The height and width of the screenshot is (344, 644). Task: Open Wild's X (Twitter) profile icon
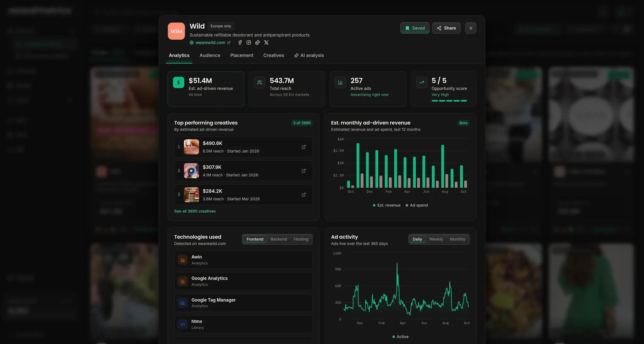coord(266,42)
